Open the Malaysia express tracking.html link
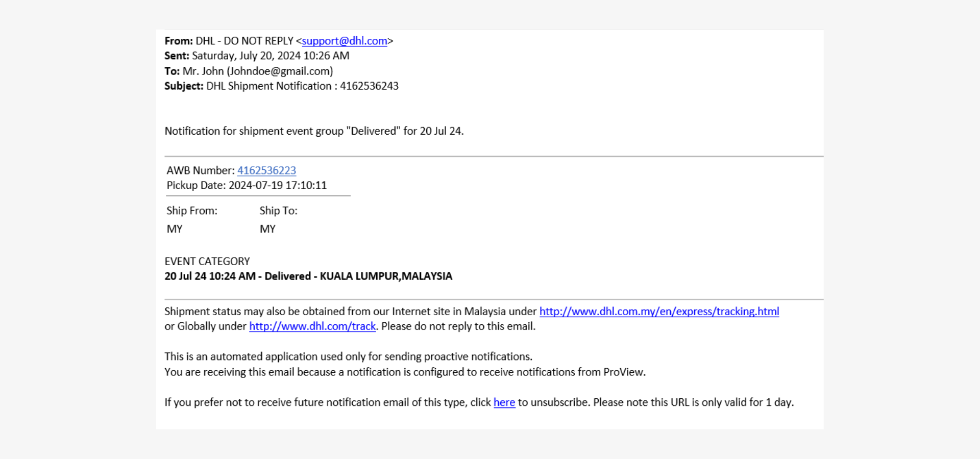Viewport: 980px width, 459px height. pos(659,311)
